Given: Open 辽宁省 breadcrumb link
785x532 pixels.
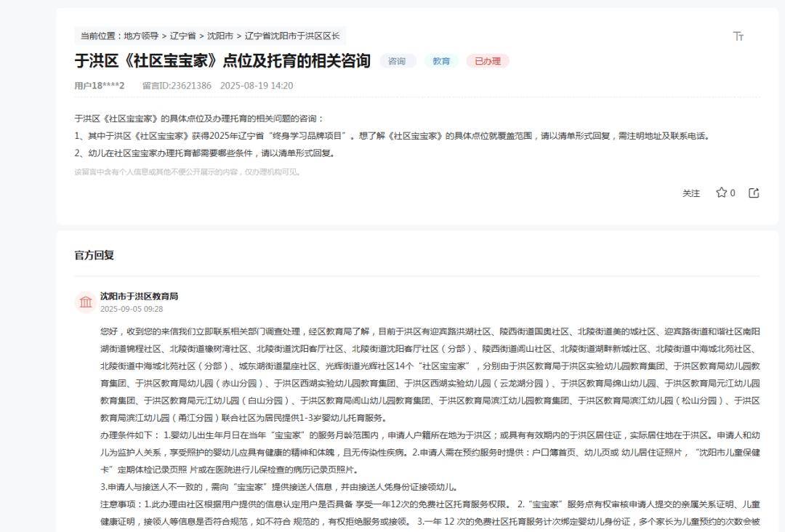Looking at the screenshot, I should click(x=182, y=36).
